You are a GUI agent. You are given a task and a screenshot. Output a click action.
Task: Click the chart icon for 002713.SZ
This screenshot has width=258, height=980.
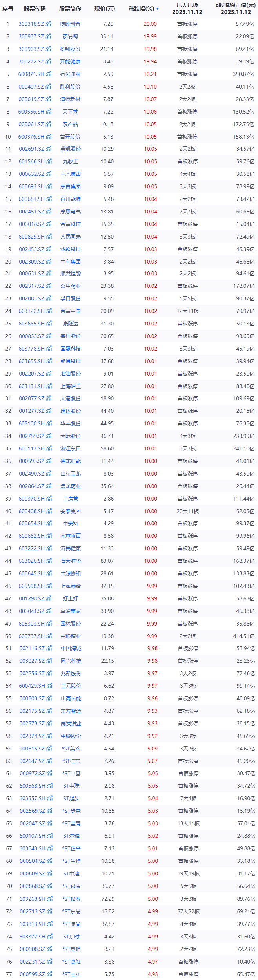49,911
